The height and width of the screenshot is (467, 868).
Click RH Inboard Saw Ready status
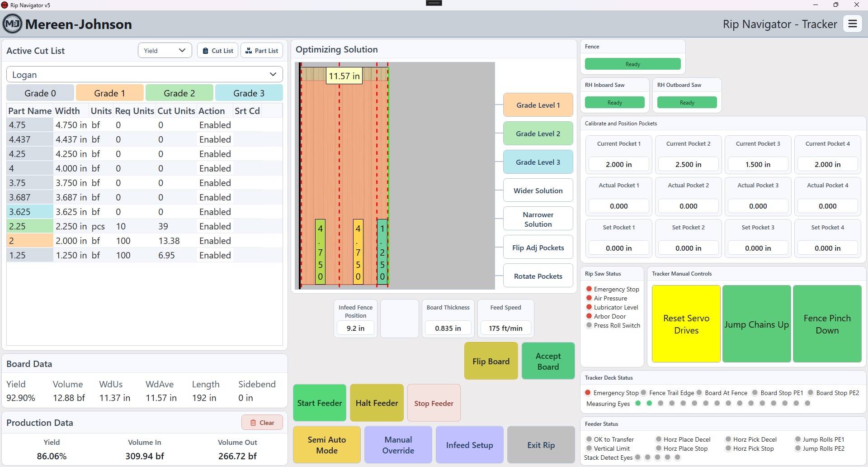[x=615, y=102]
